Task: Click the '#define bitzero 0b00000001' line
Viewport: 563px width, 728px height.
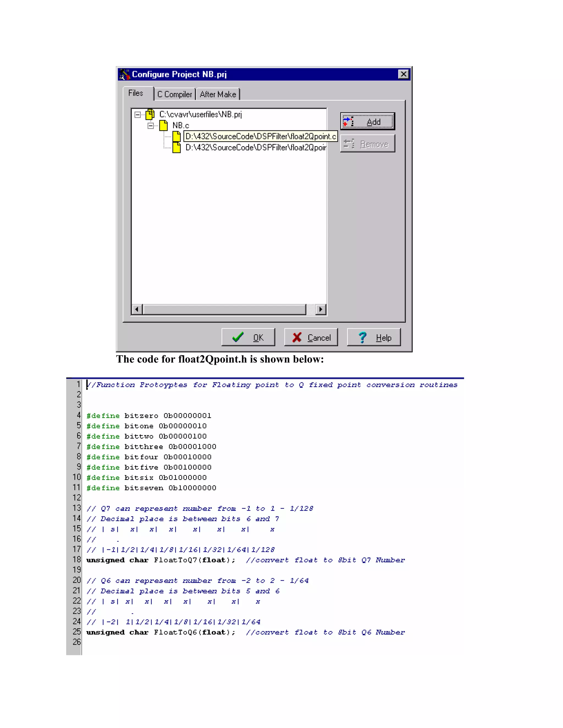Action: click(x=149, y=416)
